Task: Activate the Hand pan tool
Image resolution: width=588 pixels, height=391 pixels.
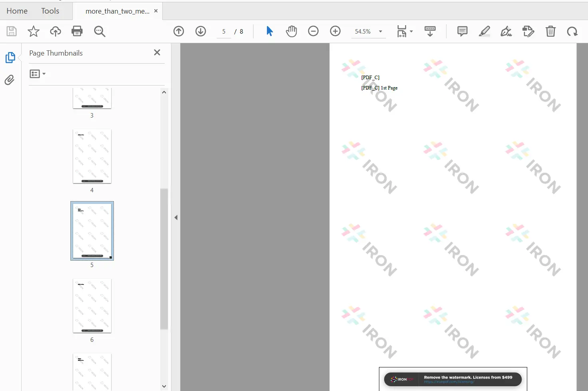Action: tap(291, 31)
